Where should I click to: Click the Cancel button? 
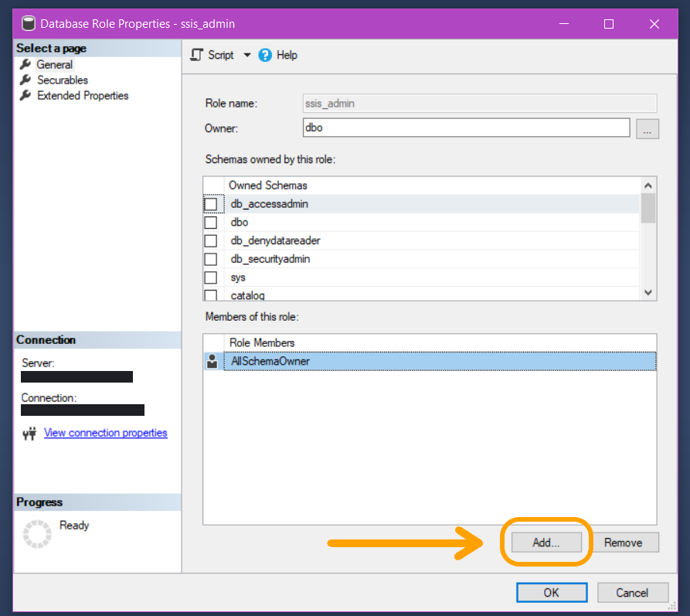(632, 593)
